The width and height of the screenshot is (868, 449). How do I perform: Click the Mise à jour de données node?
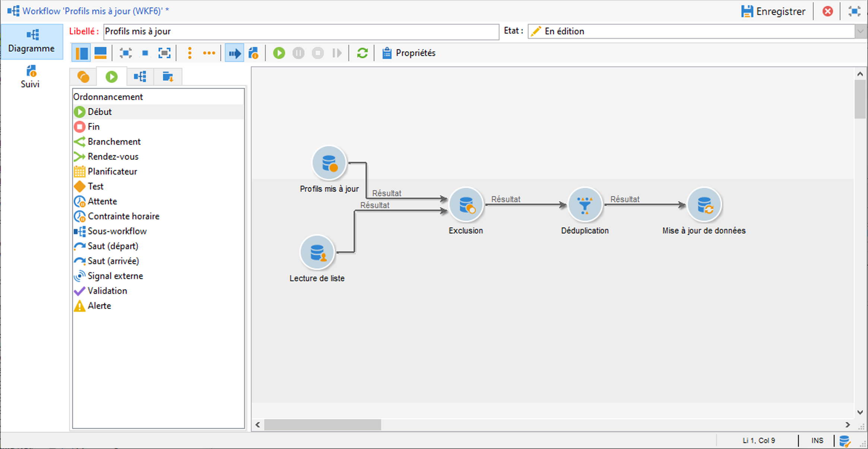704,205
